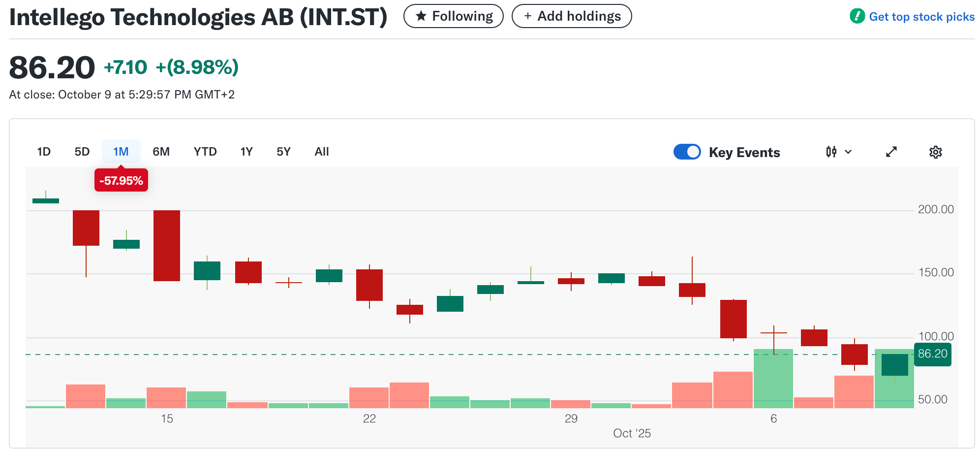Click the Key Events label
The height and width of the screenshot is (455, 980).
pos(744,153)
